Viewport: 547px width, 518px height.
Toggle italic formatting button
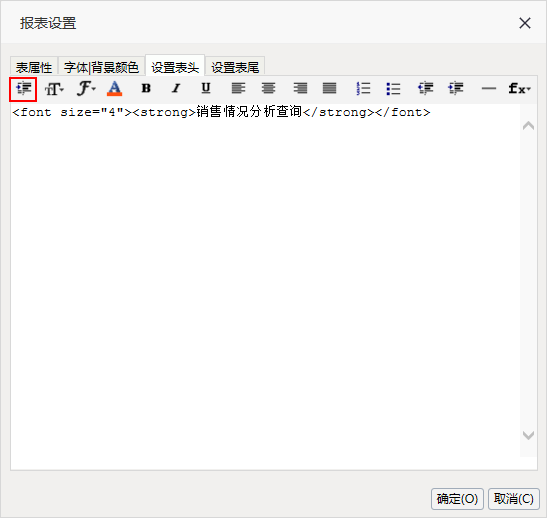[x=176, y=89]
